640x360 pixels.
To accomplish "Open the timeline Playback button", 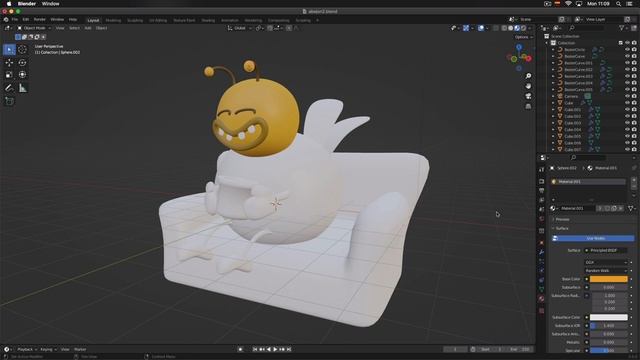I will 27,349.
